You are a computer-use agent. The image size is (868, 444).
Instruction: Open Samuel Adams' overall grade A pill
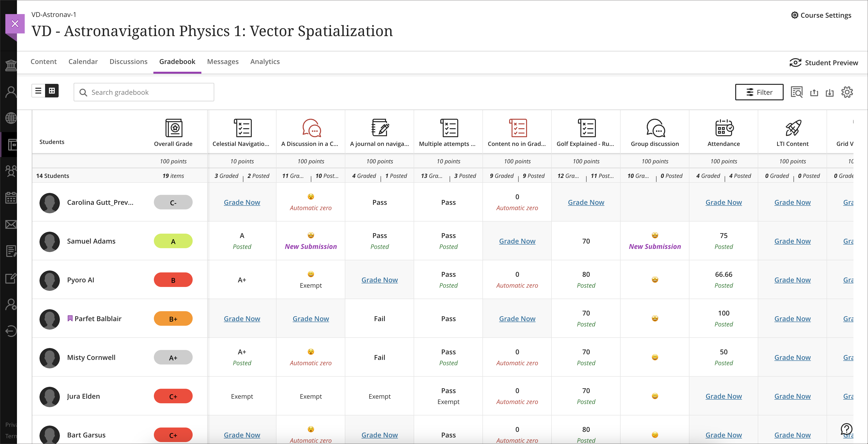173,241
